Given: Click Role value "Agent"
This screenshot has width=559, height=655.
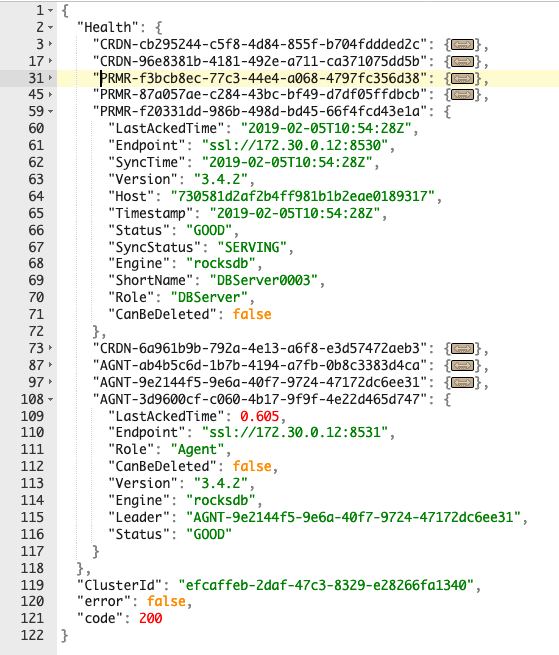Looking at the screenshot, I should (198, 449).
